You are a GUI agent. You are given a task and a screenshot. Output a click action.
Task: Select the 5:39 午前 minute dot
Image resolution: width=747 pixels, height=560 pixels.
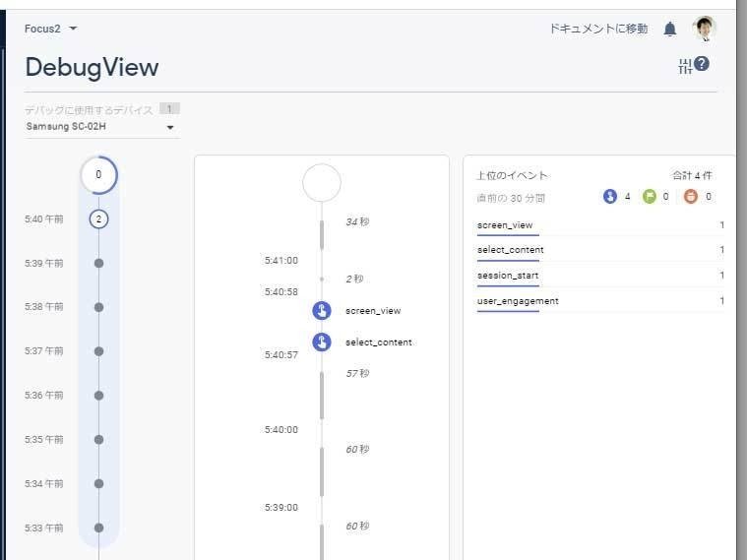click(x=98, y=263)
